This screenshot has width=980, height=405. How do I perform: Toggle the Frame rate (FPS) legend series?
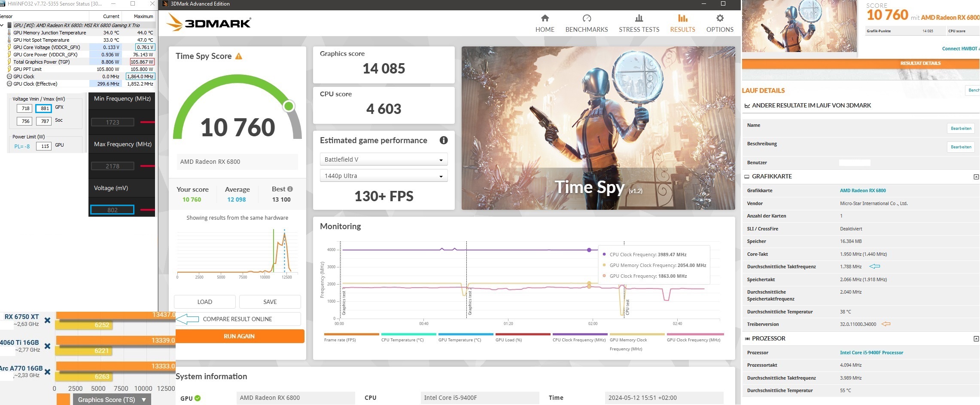(351, 337)
